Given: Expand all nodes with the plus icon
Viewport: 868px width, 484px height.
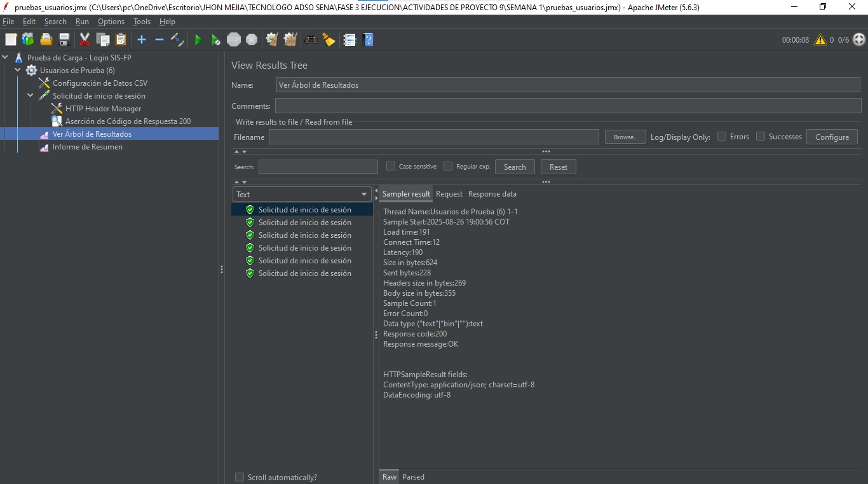Looking at the screenshot, I should [x=142, y=39].
